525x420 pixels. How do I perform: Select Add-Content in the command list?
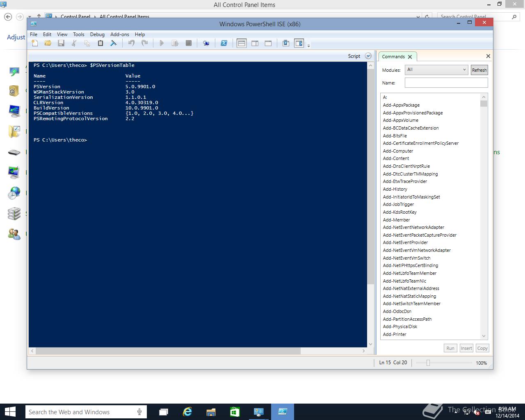click(x=396, y=158)
